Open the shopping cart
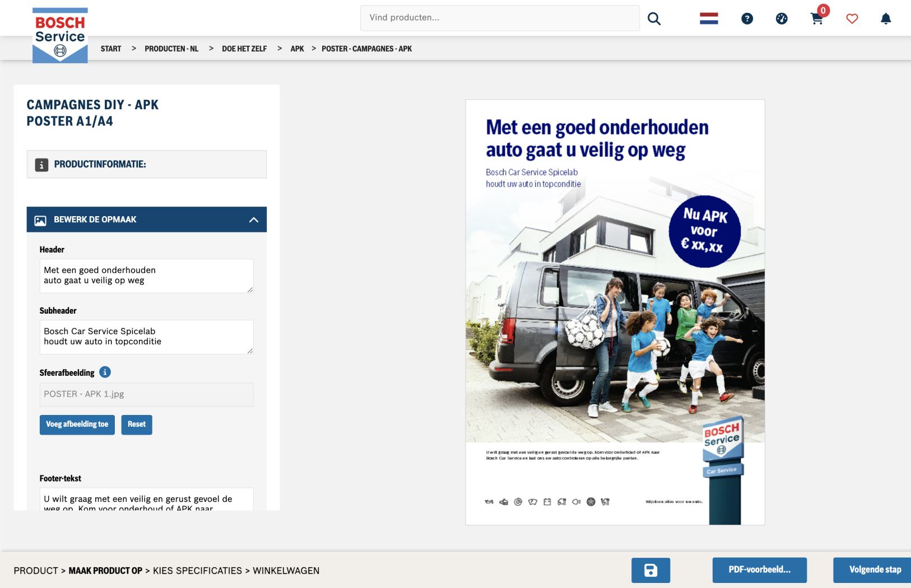911x588 pixels. 816,19
